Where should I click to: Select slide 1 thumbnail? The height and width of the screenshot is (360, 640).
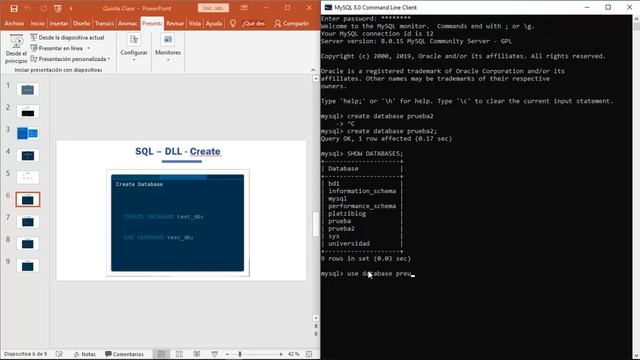point(28,89)
